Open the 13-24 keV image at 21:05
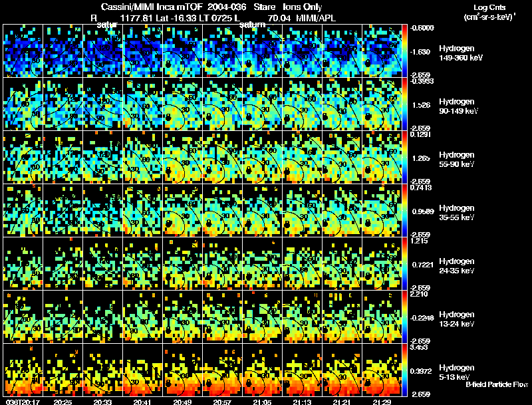Screen dimensions: 532x405 point(262,317)
